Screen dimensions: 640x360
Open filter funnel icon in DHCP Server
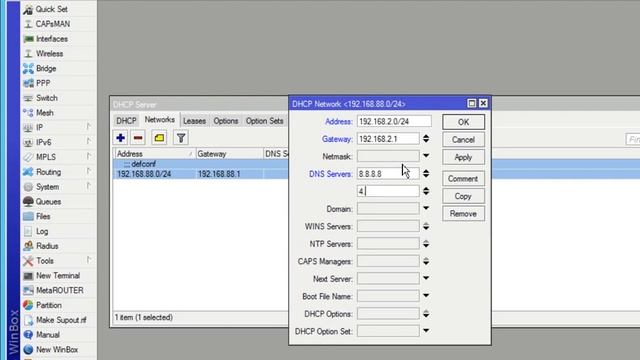coord(181,138)
